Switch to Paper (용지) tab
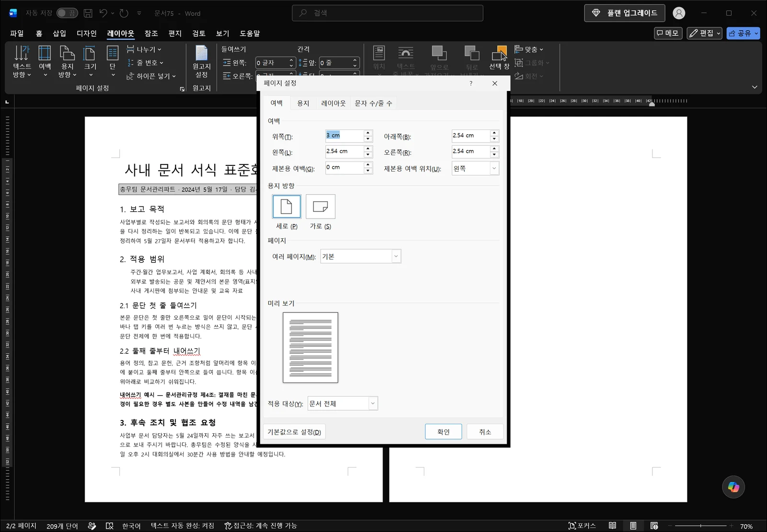767x532 pixels. [x=303, y=103]
